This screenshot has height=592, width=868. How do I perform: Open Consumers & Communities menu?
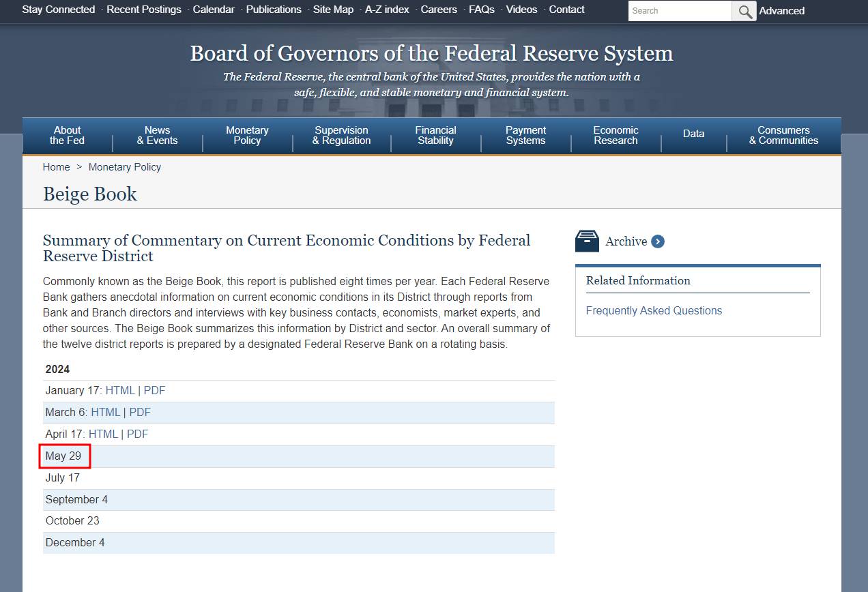[783, 135]
